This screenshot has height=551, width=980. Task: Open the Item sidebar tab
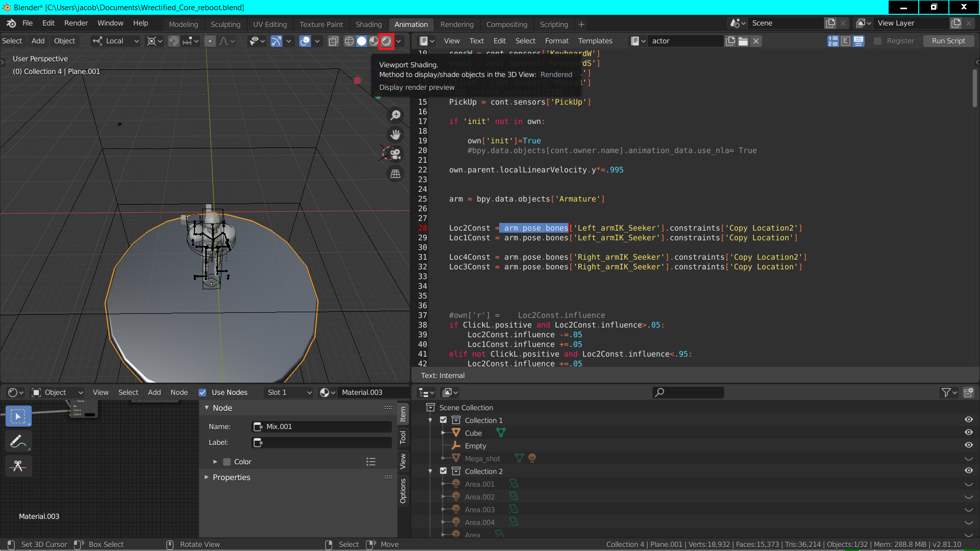[403, 414]
